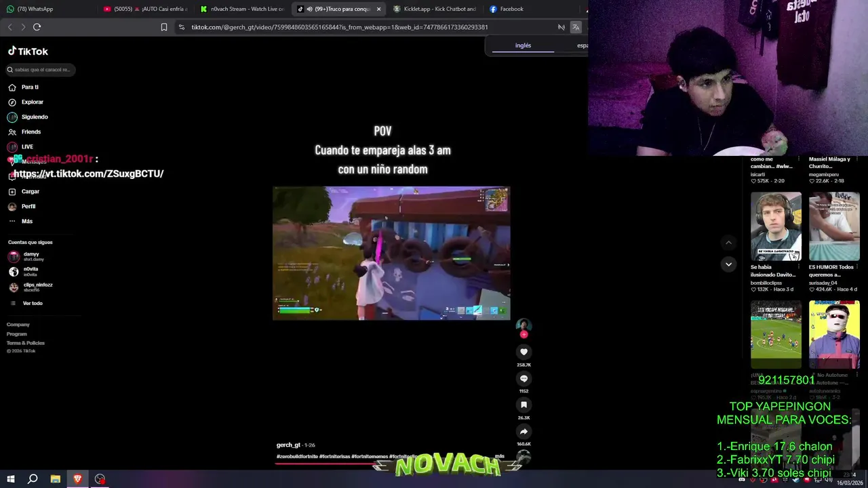The width and height of the screenshot is (868, 488).
Task: Go back in browser history
Action: click(x=9, y=27)
